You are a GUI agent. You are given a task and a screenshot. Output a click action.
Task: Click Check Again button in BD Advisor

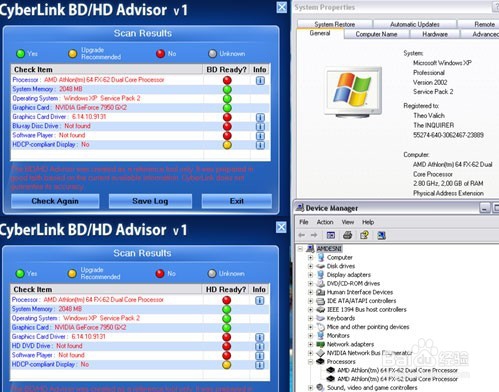pyautogui.click(x=55, y=201)
